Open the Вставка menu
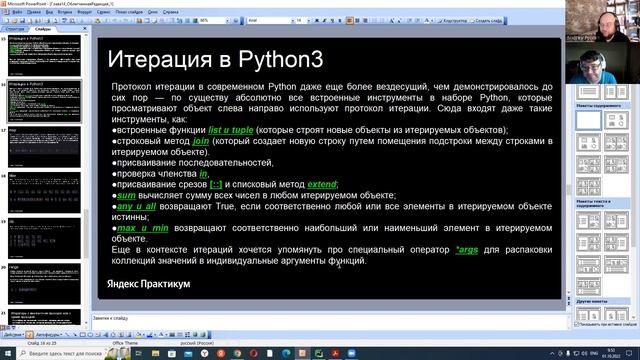640x360 pixels. [x=65, y=12]
